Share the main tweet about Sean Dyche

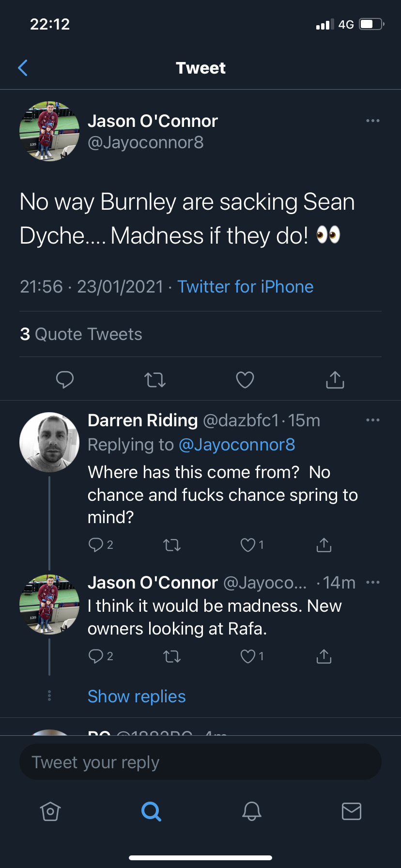[335, 380]
